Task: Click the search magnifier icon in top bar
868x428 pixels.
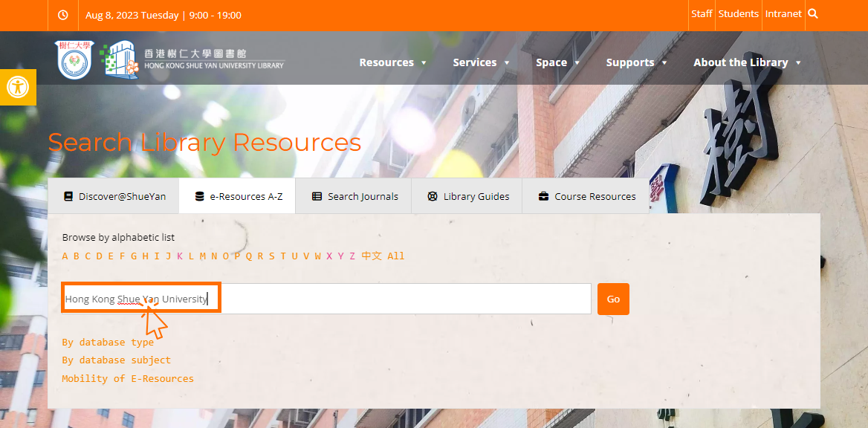Action: tap(813, 14)
